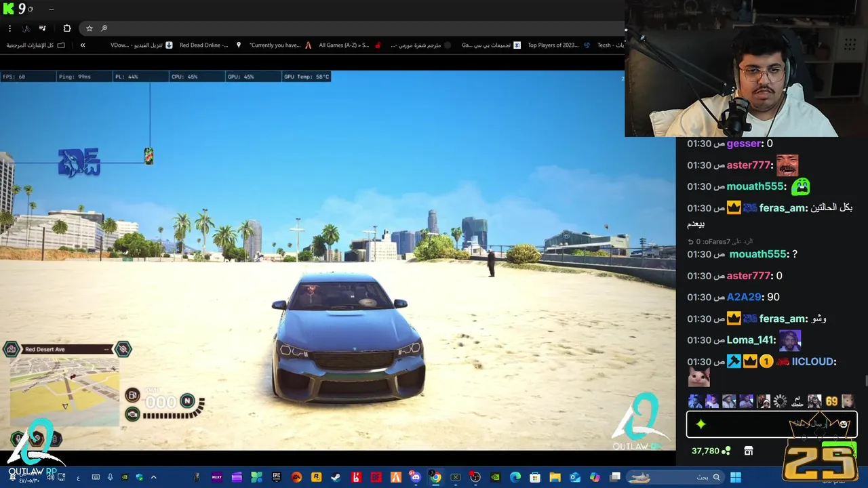868x488 pixels.
Task: Click the reply reference to Fares7
Action: click(x=719, y=241)
